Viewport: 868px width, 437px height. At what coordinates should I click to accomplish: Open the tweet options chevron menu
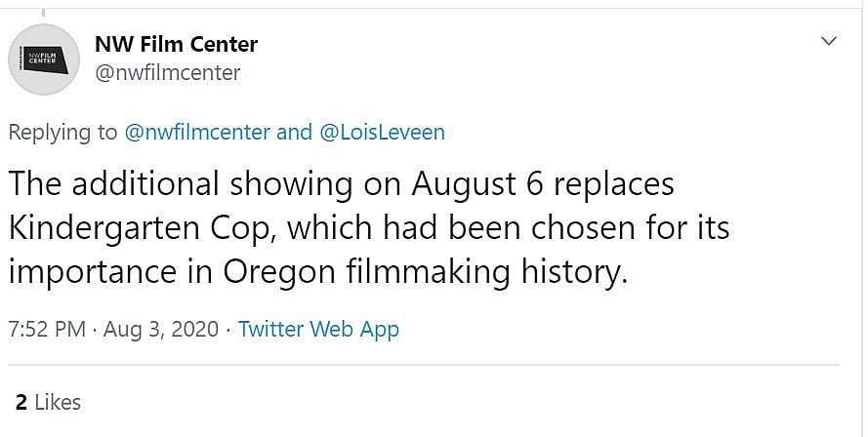[829, 41]
